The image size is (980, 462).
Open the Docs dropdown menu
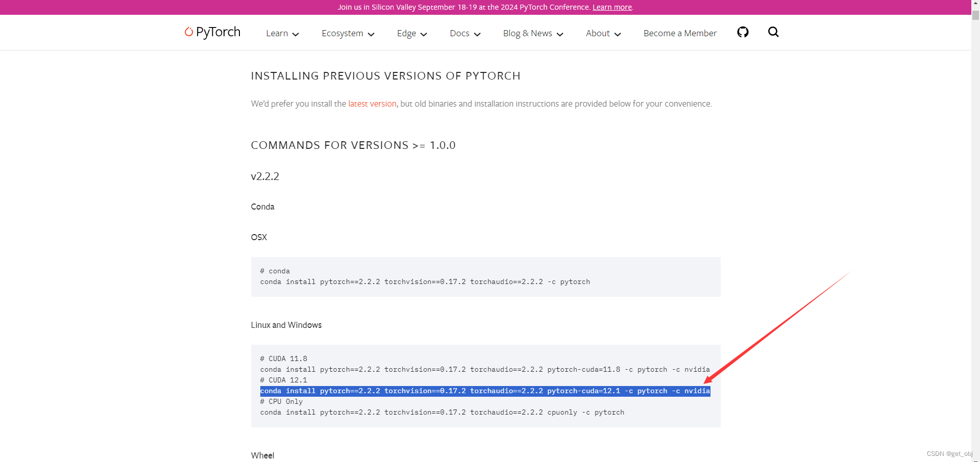pos(465,33)
